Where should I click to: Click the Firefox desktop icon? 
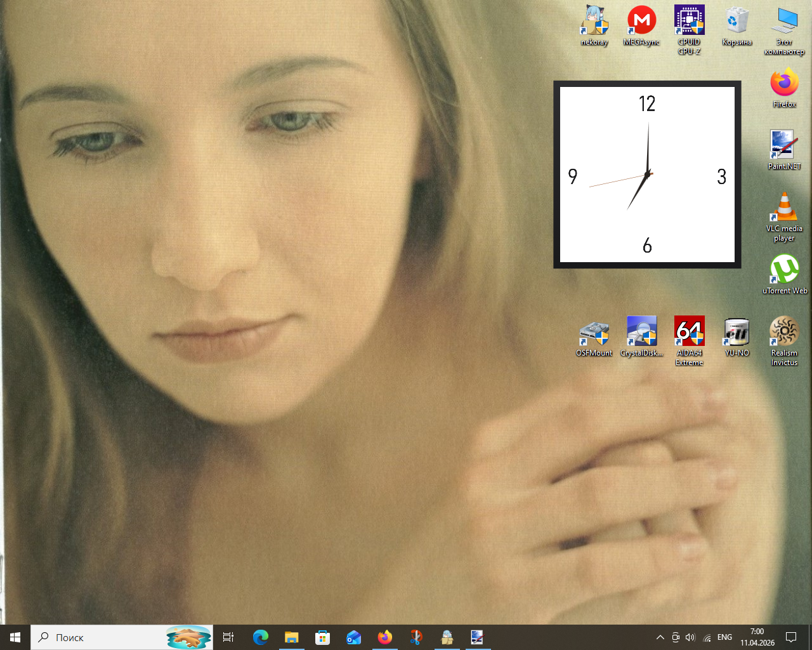pos(784,84)
